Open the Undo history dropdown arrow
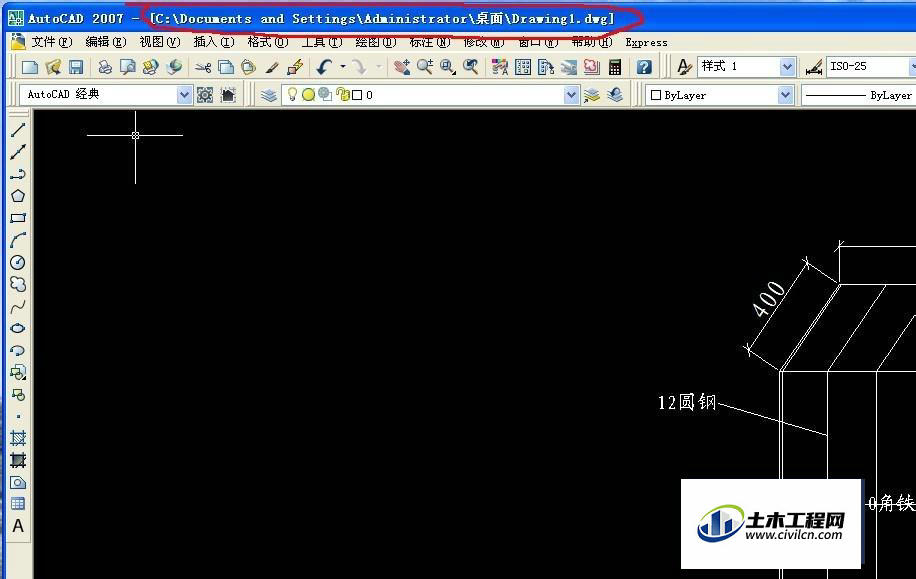Screen dimensions: 916x579 (343, 67)
